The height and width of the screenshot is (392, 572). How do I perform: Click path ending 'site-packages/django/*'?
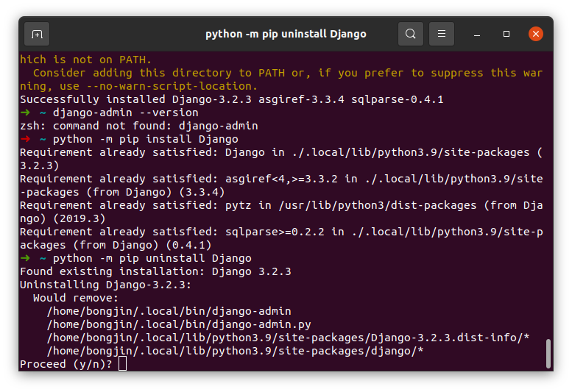(x=236, y=351)
